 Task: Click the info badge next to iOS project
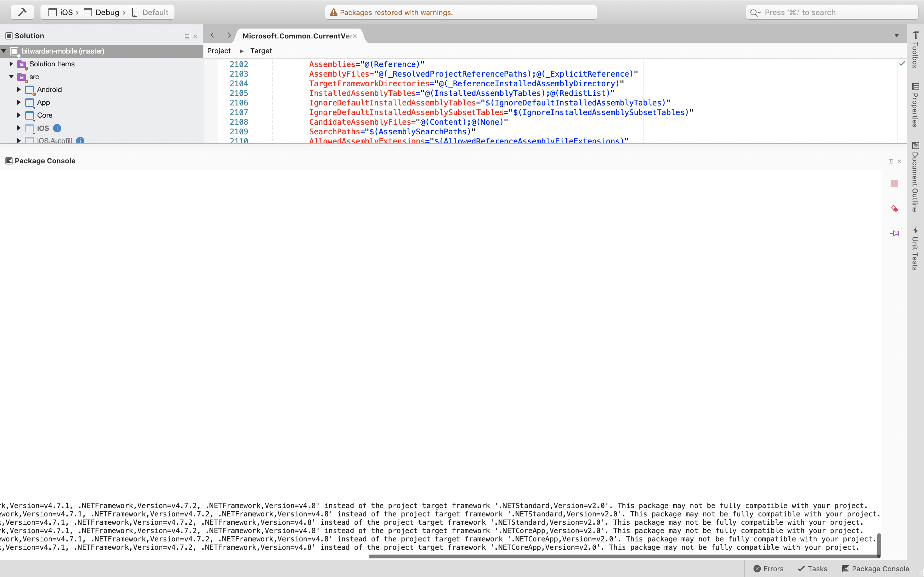pyautogui.click(x=57, y=128)
